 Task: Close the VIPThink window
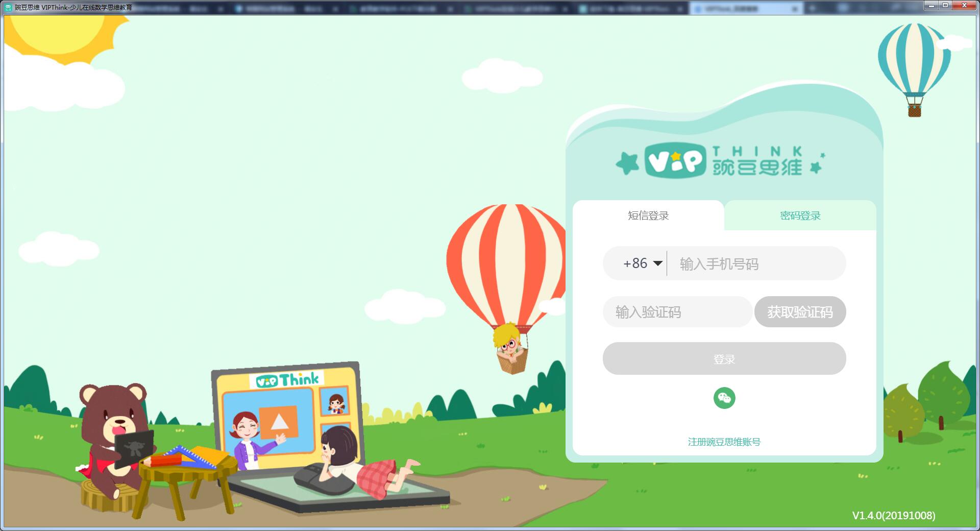coord(964,6)
